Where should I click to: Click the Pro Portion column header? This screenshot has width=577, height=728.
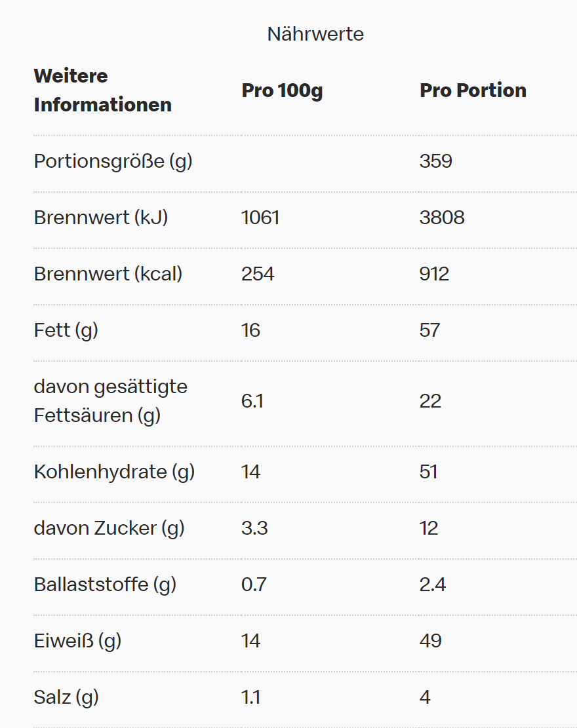[x=473, y=90]
